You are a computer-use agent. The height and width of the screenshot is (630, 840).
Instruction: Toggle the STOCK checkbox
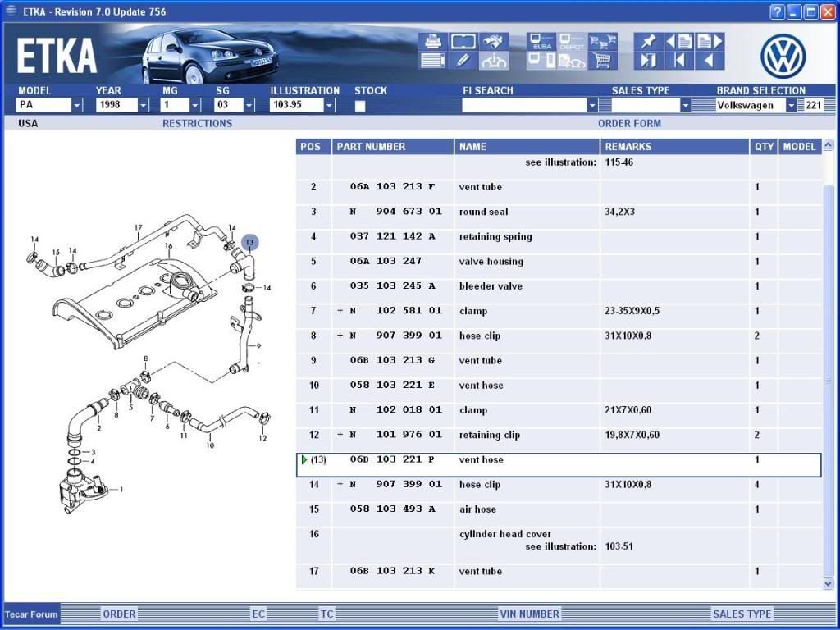pos(360,106)
